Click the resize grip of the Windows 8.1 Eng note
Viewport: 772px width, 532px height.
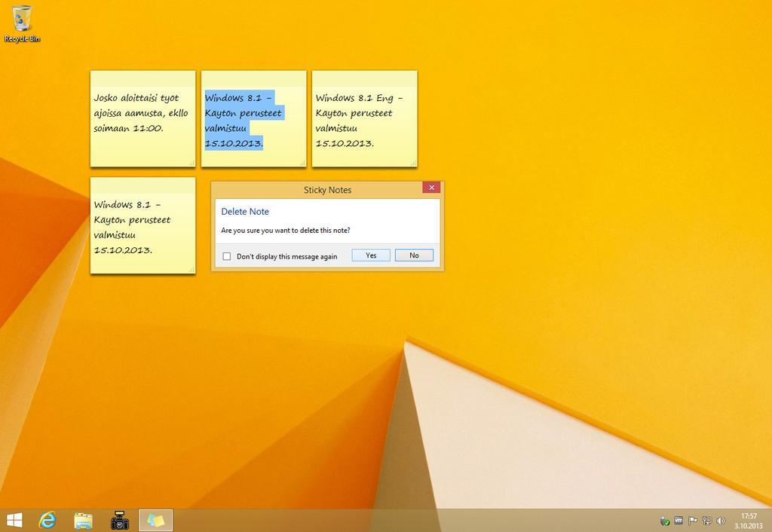coord(414,163)
